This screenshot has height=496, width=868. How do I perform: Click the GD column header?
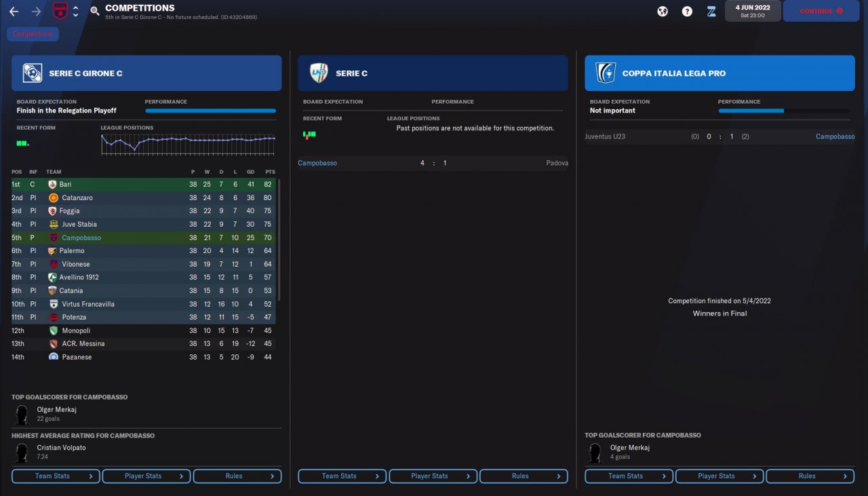[251, 172]
